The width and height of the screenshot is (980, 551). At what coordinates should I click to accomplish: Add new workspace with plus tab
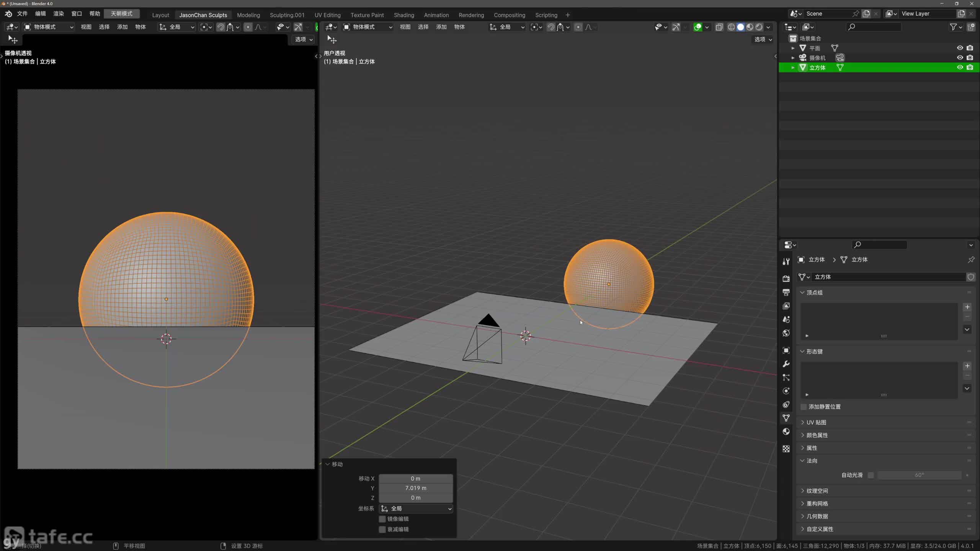tap(568, 15)
